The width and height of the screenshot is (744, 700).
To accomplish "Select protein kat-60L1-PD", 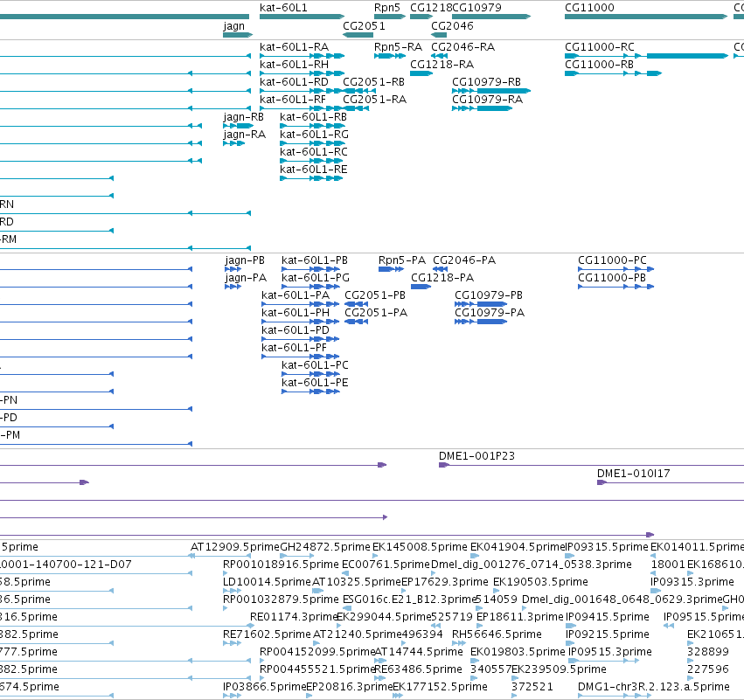I will 296,330.
